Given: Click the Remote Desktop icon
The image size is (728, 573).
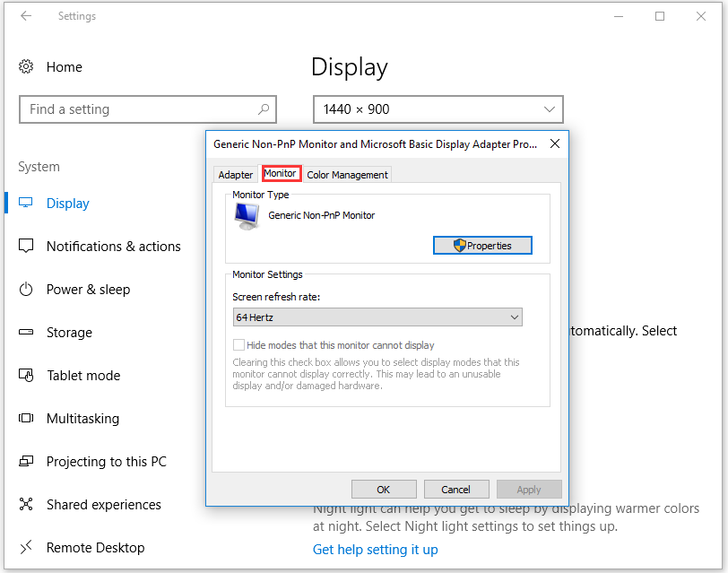Looking at the screenshot, I should (x=26, y=548).
